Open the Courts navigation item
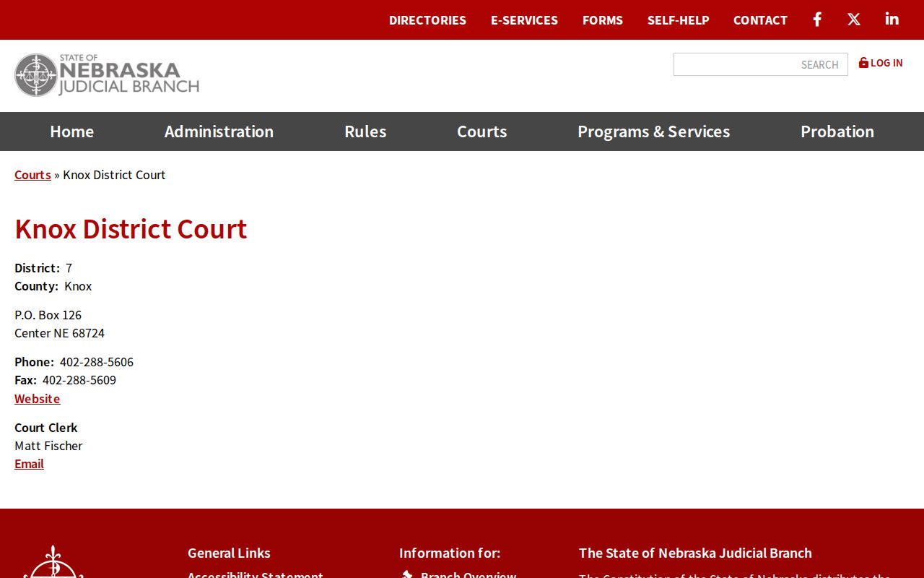The image size is (924, 578). coord(482,131)
